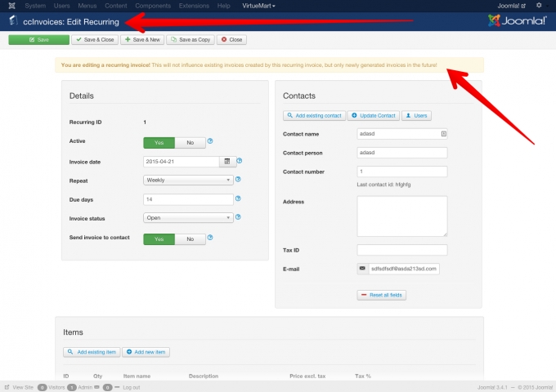Click the Joomla! logo in the header
556x392 pixels.
[517, 20]
